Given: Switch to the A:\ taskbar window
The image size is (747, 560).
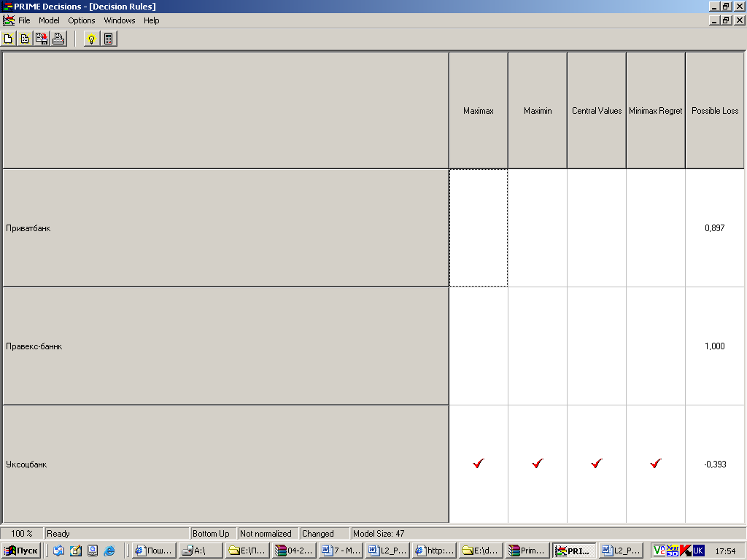Looking at the screenshot, I should (x=201, y=551).
